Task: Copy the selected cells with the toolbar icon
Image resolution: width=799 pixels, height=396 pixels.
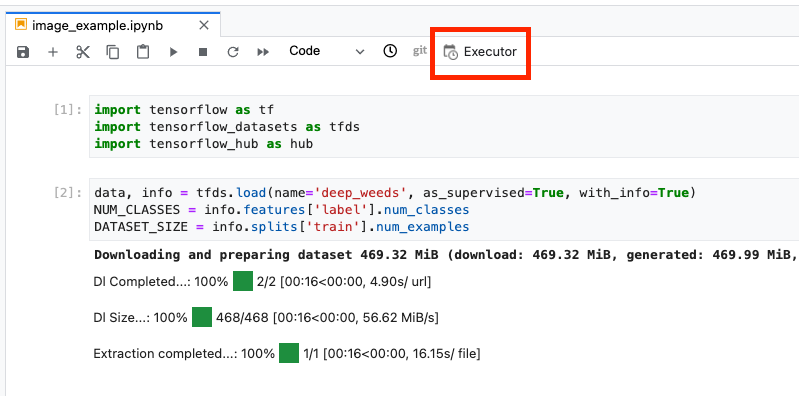Action: (113, 52)
